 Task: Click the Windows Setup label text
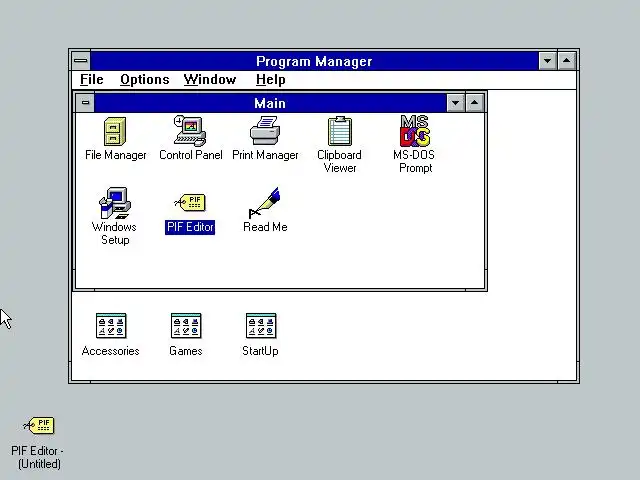point(115,233)
